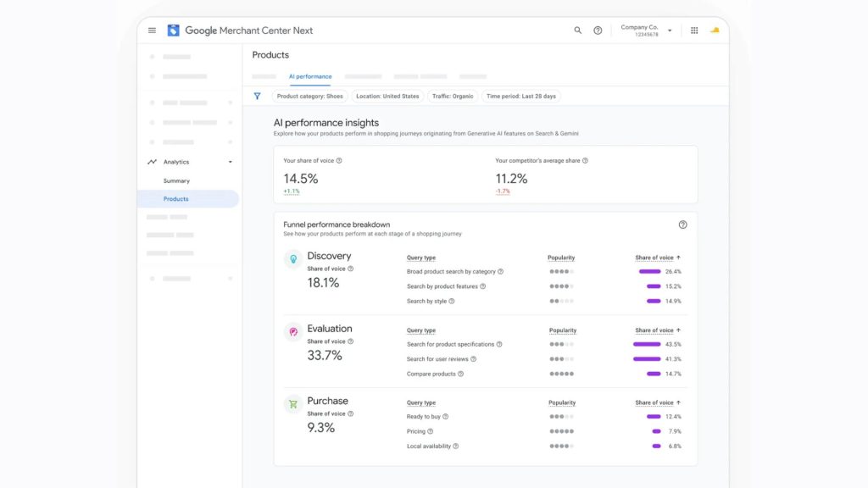Open Time period: Last 28 days chip
This screenshot has height=488, width=868.
pyautogui.click(x=521, y=97)
